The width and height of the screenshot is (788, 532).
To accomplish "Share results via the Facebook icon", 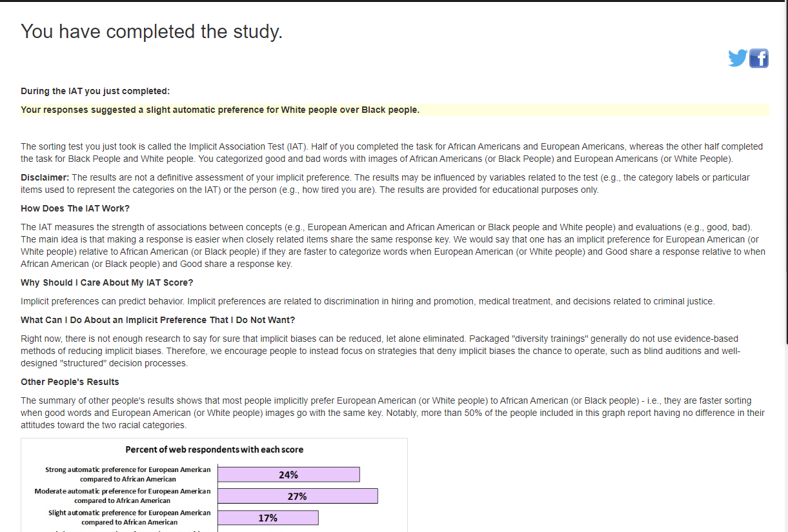I will pyautogui.click(x=759, y=58).
